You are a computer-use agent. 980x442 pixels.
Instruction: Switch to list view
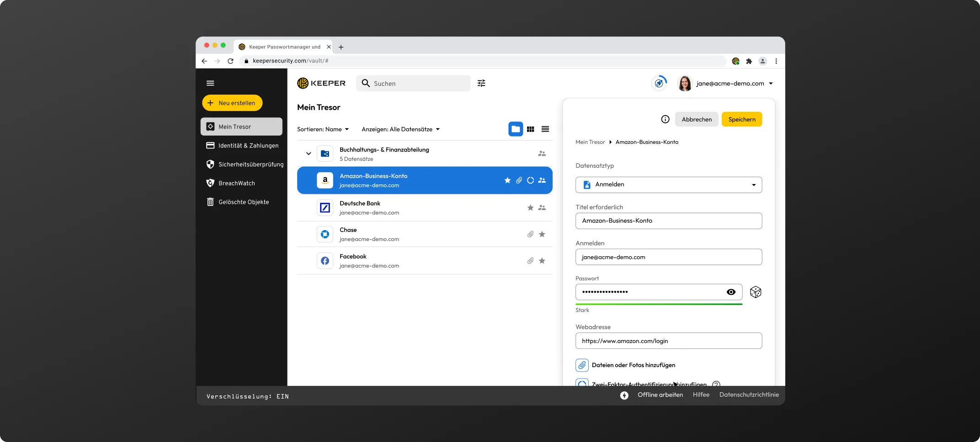(x=545, y=129)
